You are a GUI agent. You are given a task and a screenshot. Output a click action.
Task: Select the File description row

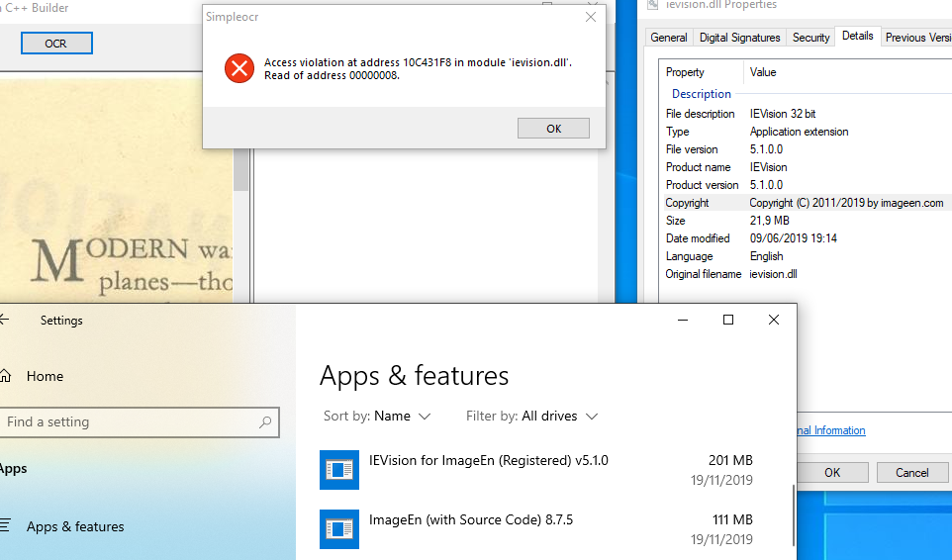(x=808, y=114)
